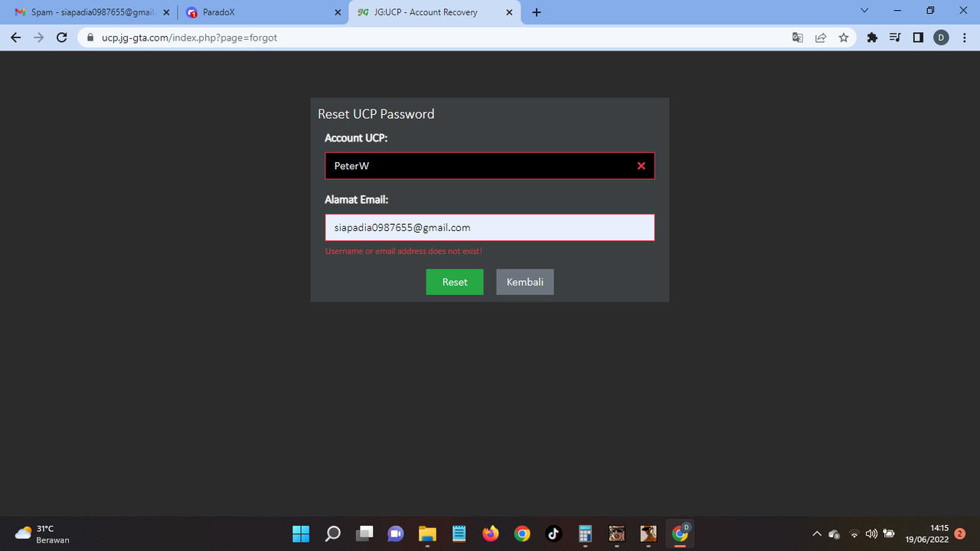Viewport: 980px width, 551px height.
Task: Open OneDrive cloud tray icon
Action: tap(835, 533)
